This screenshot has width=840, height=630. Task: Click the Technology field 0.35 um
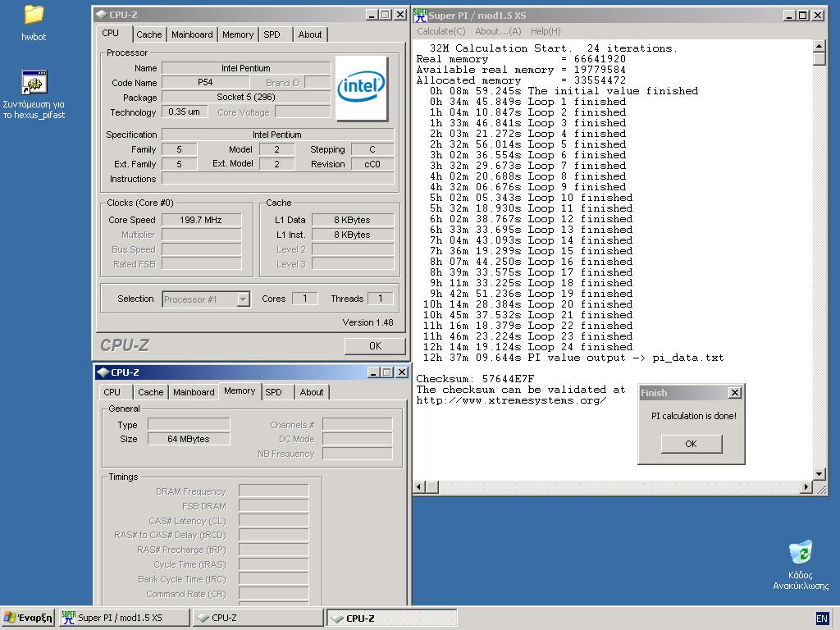click(x=185, y=112)
